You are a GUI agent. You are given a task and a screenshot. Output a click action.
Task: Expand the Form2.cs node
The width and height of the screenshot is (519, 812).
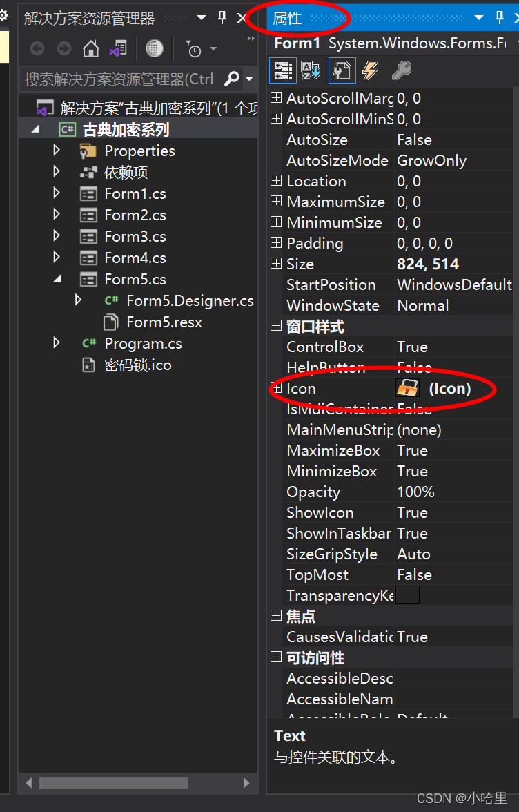(x=57, y=214)
